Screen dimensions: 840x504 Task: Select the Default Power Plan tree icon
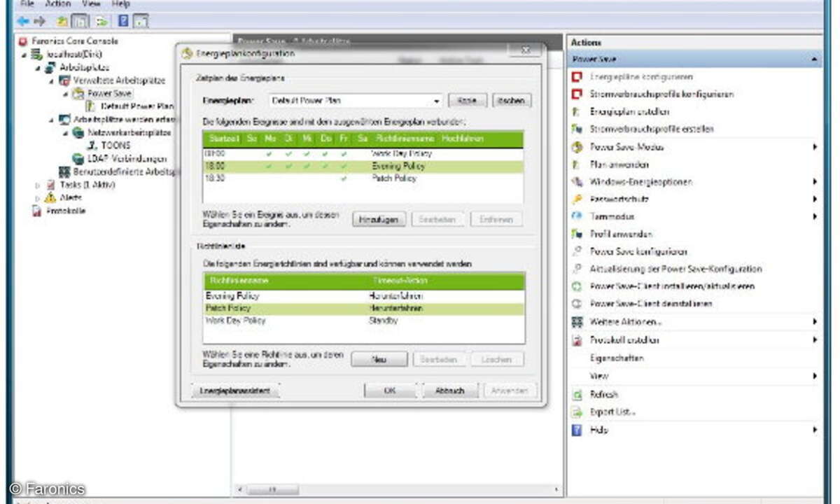coord(91,106)
